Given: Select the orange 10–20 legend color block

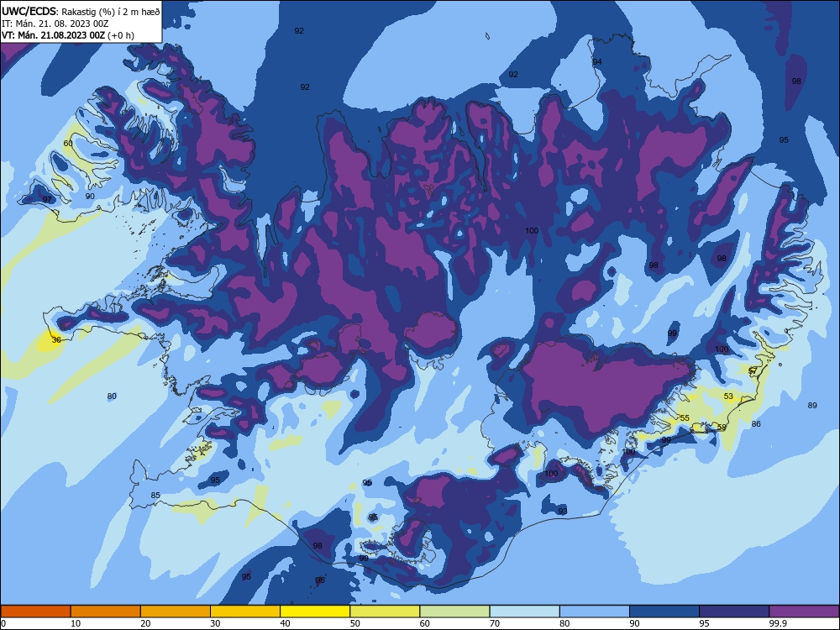Looking at the screenshot, I should (106, 612).
